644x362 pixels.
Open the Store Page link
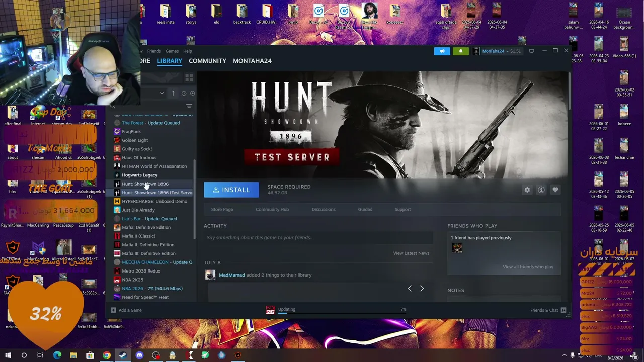pyautogui.click(x=222, y=209)
